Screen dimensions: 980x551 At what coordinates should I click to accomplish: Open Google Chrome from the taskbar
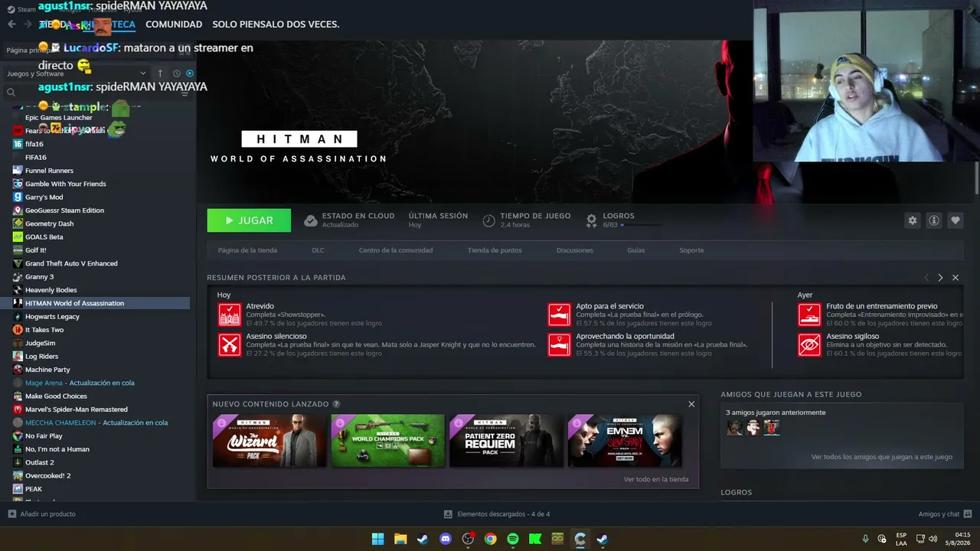pyautogui.click(x=491, y=539)
